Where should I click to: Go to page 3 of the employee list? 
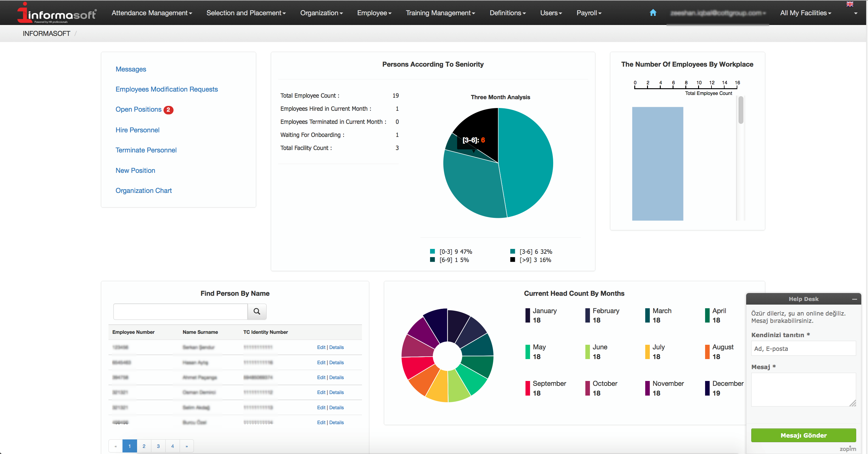pos(158,446)
